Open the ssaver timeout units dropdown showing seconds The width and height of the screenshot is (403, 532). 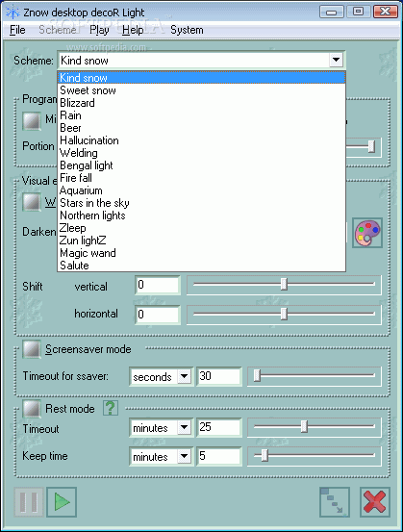[185, 376]
